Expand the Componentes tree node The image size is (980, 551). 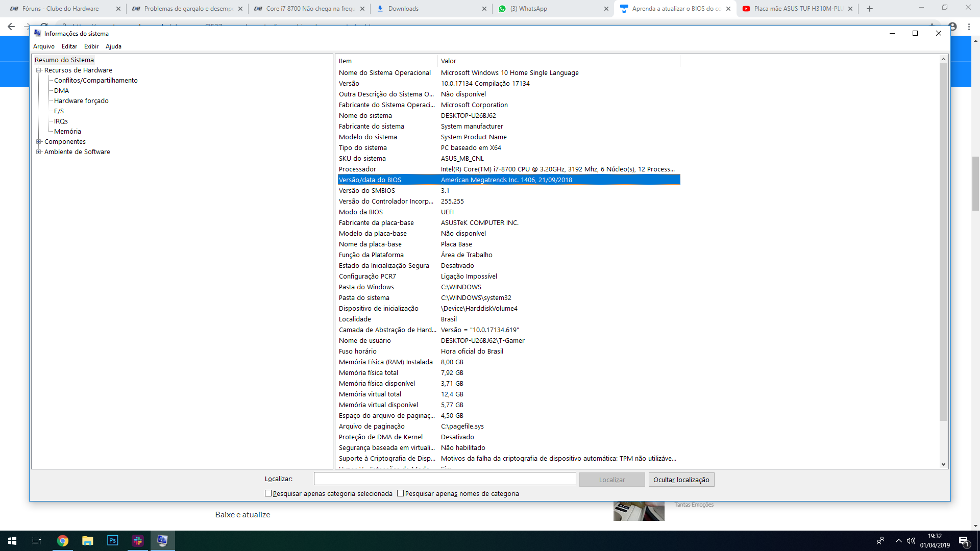[x=38, y=142]
